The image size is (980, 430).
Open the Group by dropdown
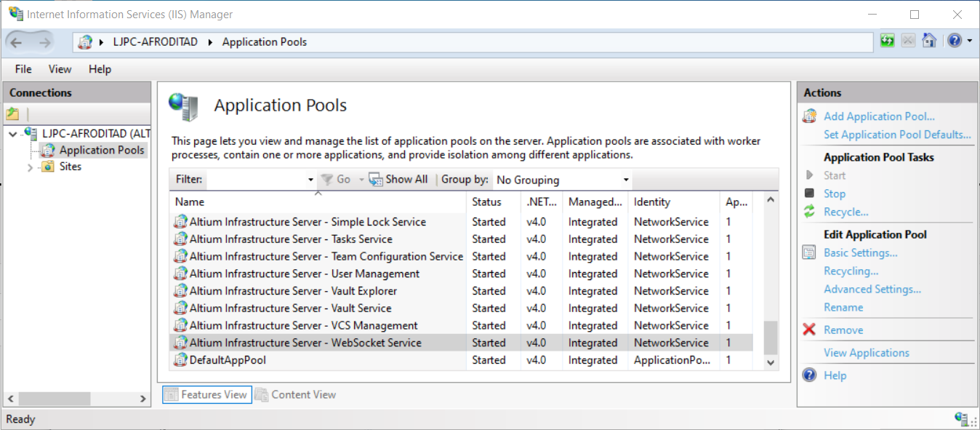pyautogui.click(x=625, y=180)
